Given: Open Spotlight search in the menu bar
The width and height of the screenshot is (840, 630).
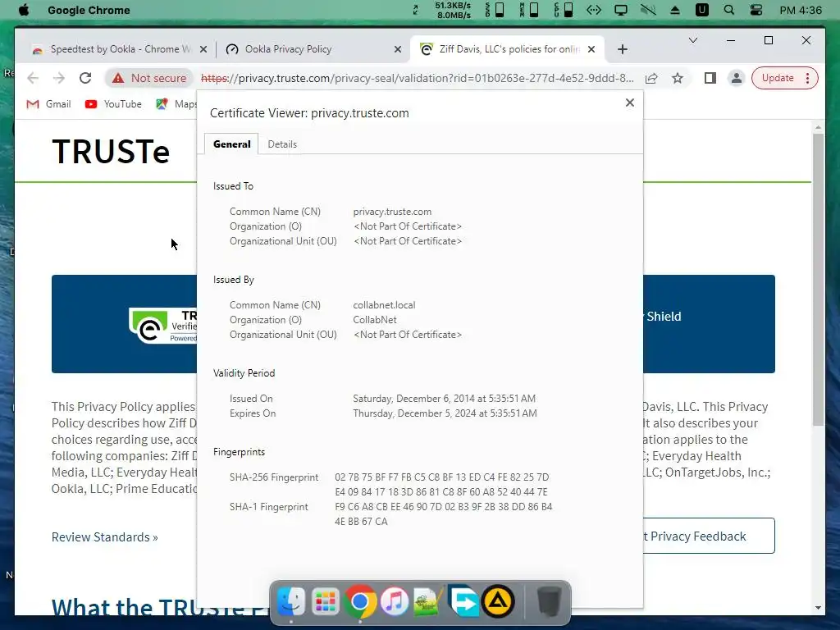Looking at the screenshot, I should [x=728, y=10].
